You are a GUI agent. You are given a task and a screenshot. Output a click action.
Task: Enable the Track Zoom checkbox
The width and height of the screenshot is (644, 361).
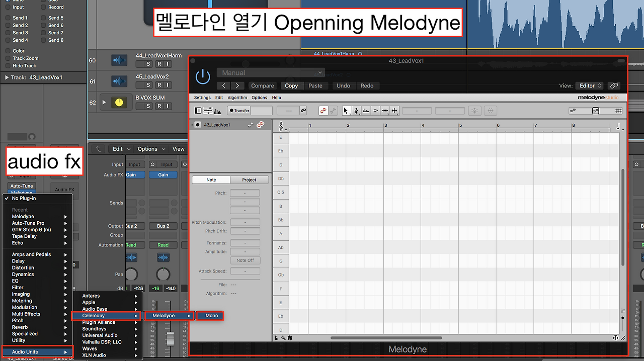pos(8,58)
